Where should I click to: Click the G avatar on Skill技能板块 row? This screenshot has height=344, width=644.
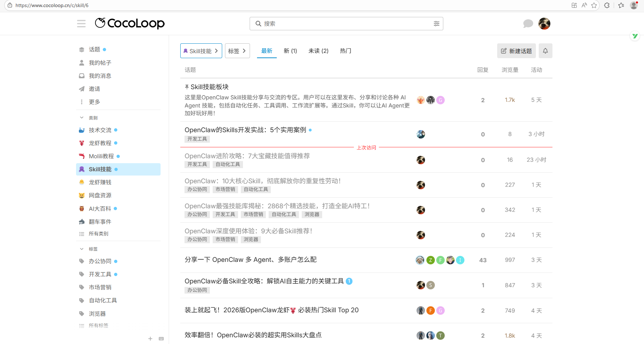click(x=440, y=100)
